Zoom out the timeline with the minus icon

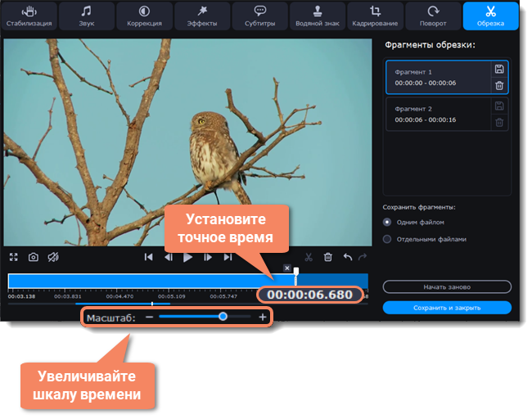(149, 317)
